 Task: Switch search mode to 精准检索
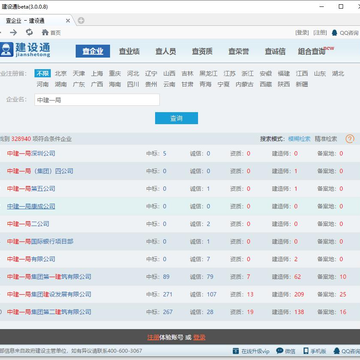[x=326, y=139]
